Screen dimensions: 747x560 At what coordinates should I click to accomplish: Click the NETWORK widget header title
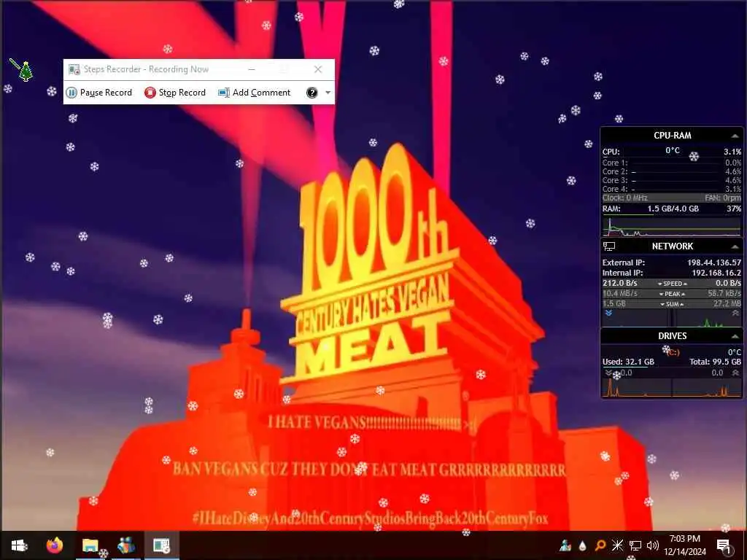point(672,246)
